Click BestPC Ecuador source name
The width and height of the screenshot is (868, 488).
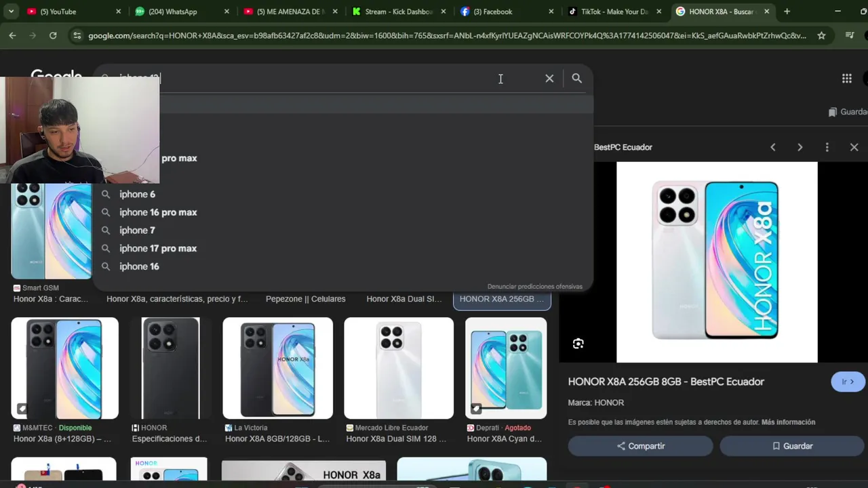[x=623, y=147]
